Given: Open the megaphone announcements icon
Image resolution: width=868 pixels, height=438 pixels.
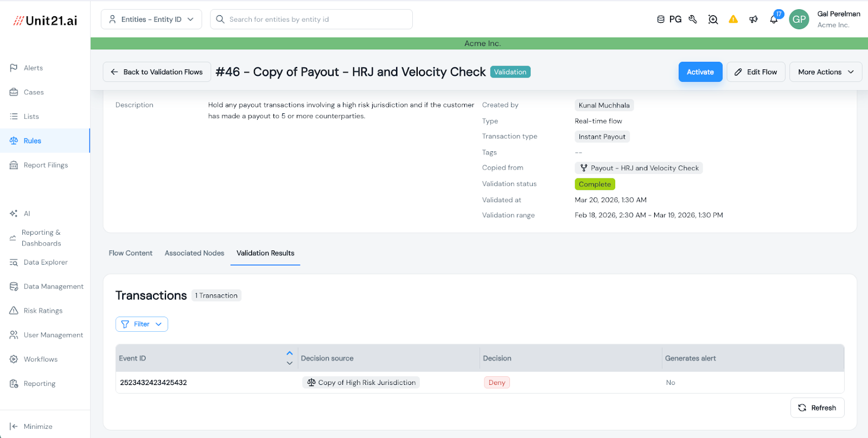Looking at the screenshot, I should coord(754,20).
